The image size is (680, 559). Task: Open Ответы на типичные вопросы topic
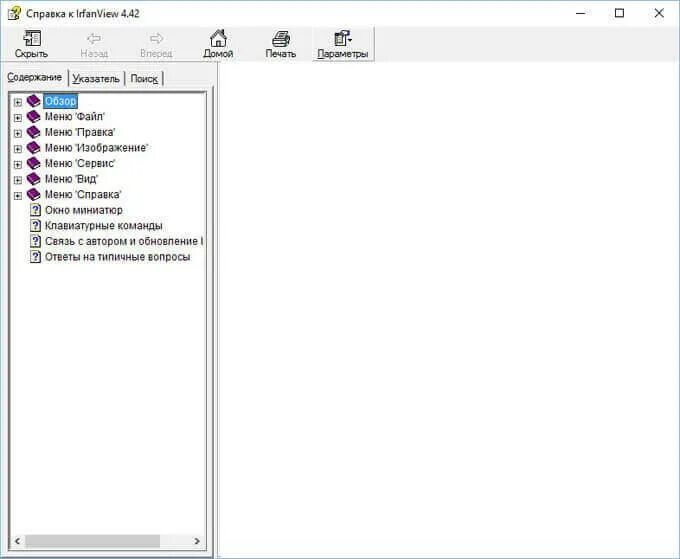click(x=118, y=257)
